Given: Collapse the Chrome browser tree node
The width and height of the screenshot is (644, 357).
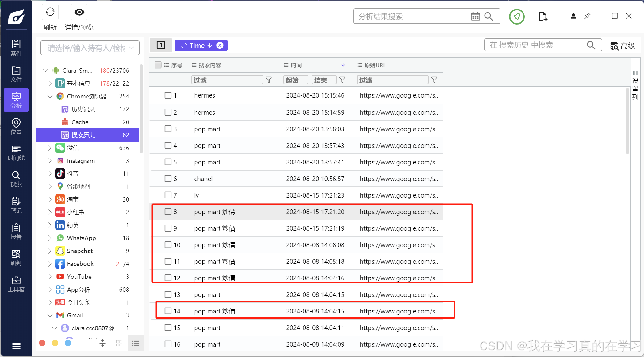Looking at the screenshot, I should 50,96.
